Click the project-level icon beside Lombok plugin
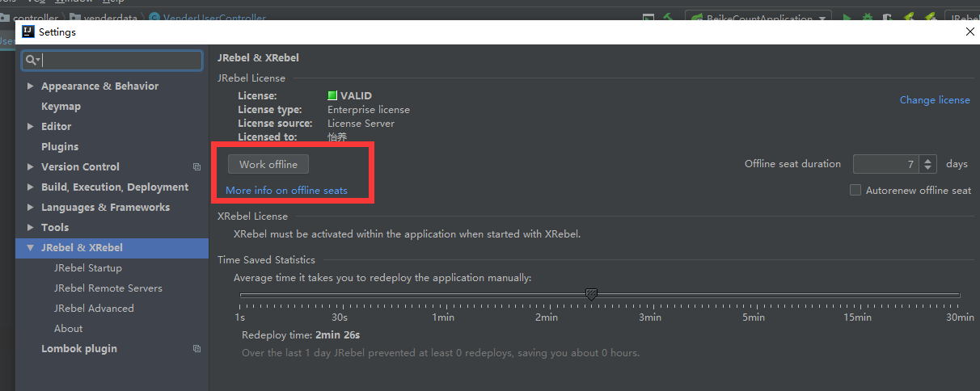This screenshot has height=391, width=980. (x=196, y=349)
